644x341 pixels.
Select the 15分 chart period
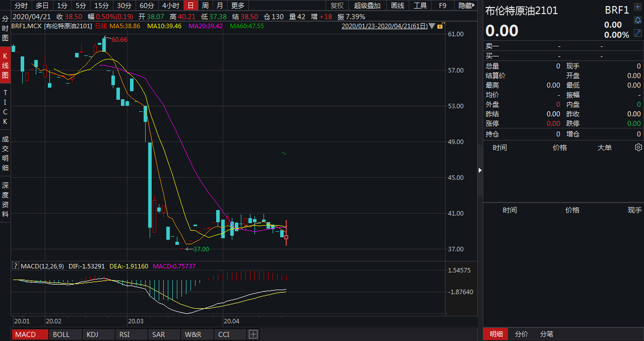point(101,6)
